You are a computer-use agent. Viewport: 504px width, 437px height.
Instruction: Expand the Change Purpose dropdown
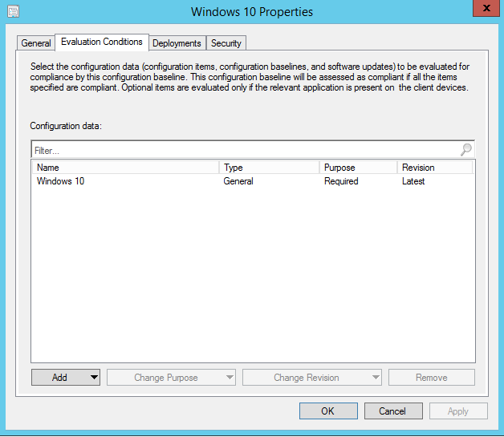click(171, 378)
